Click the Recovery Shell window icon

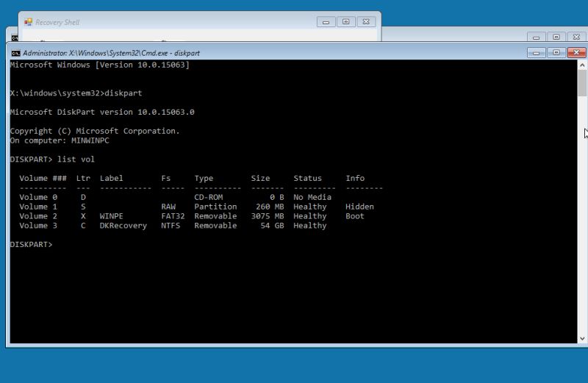point(28,23)
